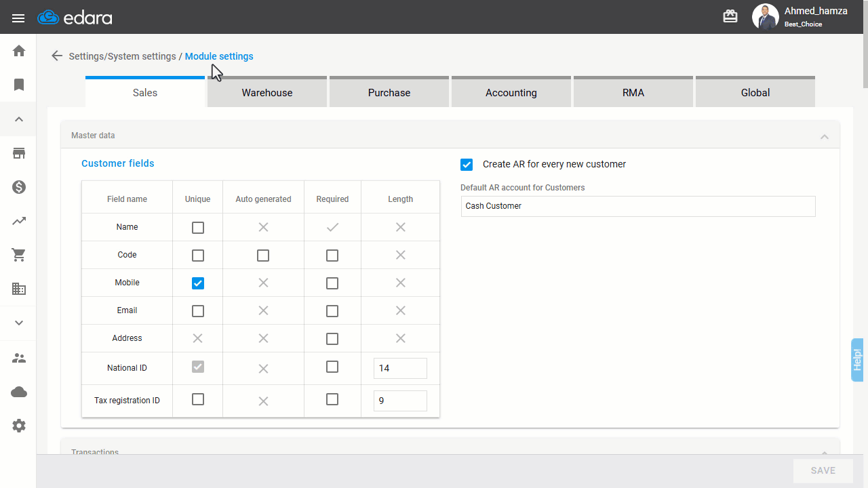Image resolution: width=868 pixels, height=488 pixels.
Task: Click Settings/System settings breadcrumb link
Action: point(123,56)
